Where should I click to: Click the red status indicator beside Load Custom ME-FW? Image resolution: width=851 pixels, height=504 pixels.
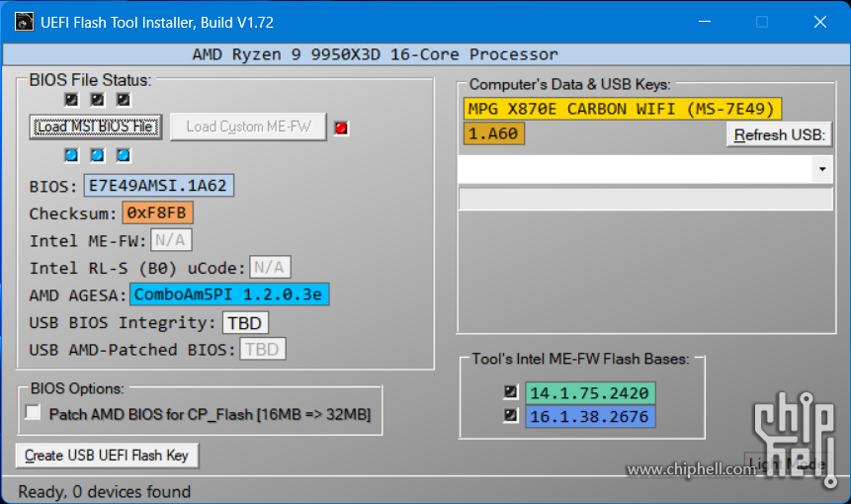pyautogui.click(x=341, y=128)
